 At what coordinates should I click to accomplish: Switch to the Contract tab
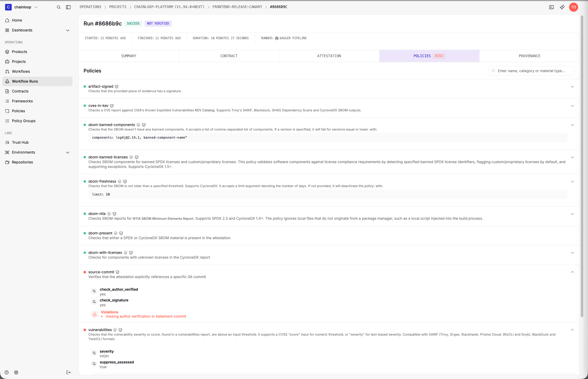pyautogui.click(x=229, y=56)
